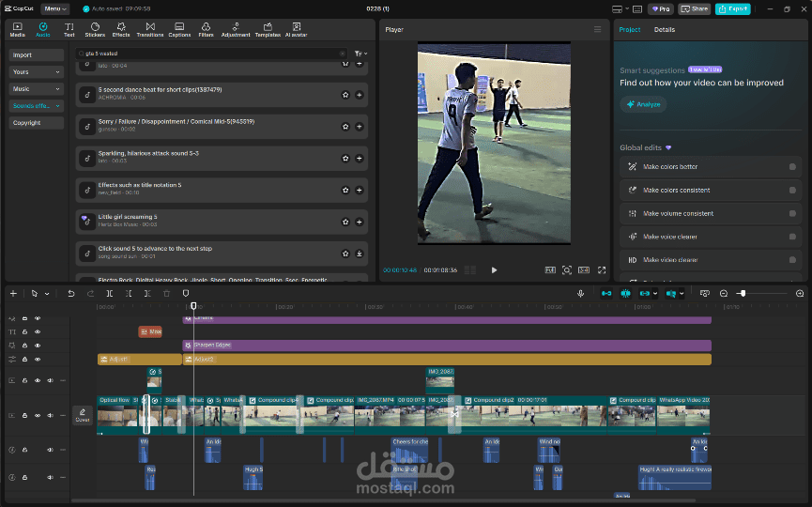
Task: Hide the Sharpen Edges effect track
Action: click(38, 346)
